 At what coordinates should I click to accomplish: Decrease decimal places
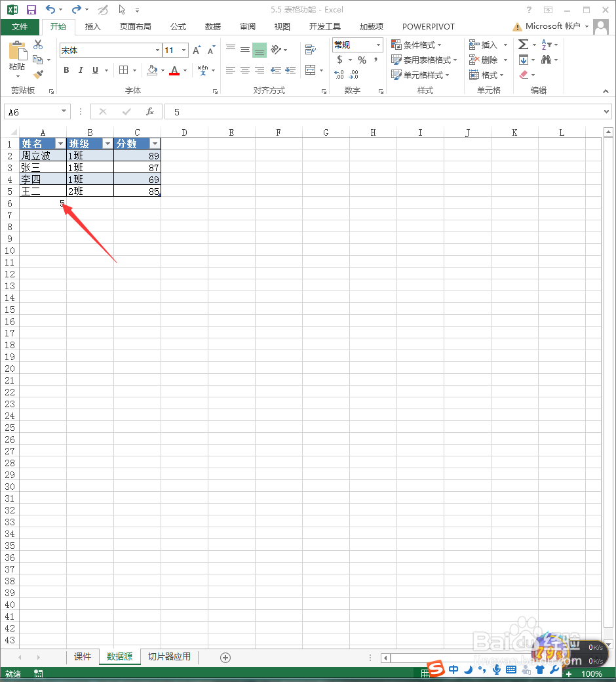click(354, 75)
